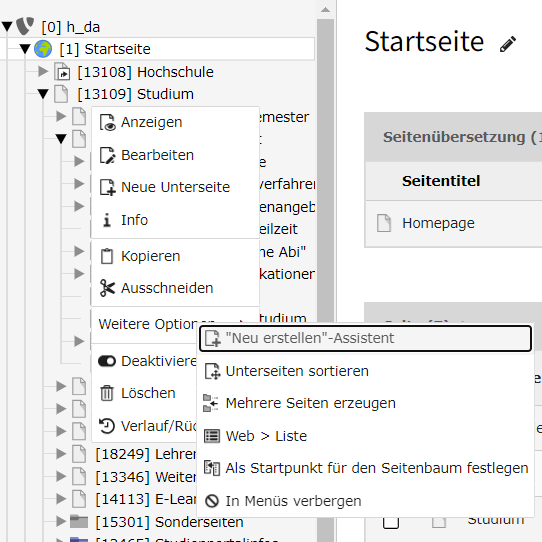Click the Löschen trash icon
The width and height of the screenshot is (542, 542).
[x=107, y=393]
